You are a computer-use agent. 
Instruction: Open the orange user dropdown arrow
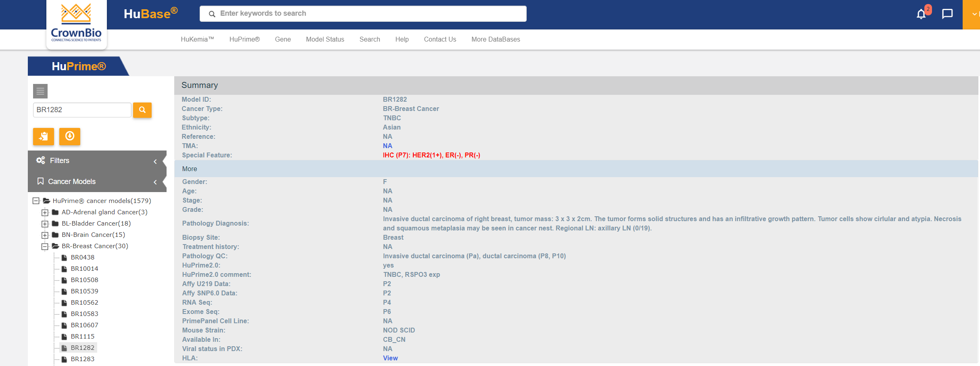[974, 14]
